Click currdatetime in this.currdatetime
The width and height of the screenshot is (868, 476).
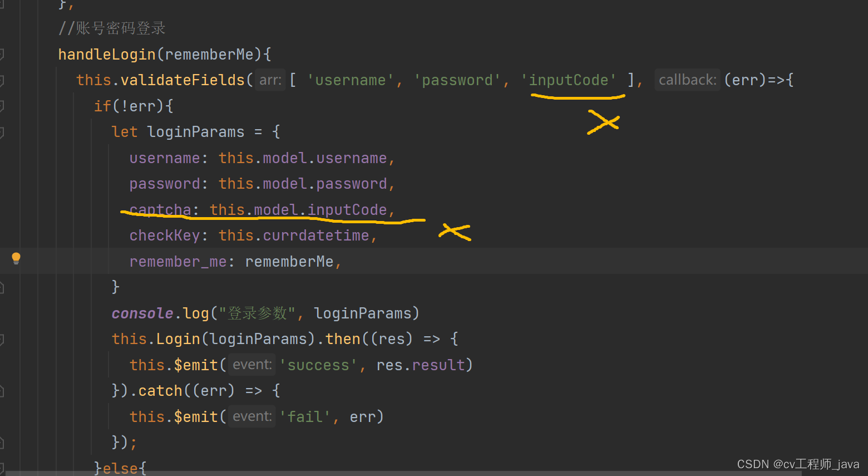(316, 235)
